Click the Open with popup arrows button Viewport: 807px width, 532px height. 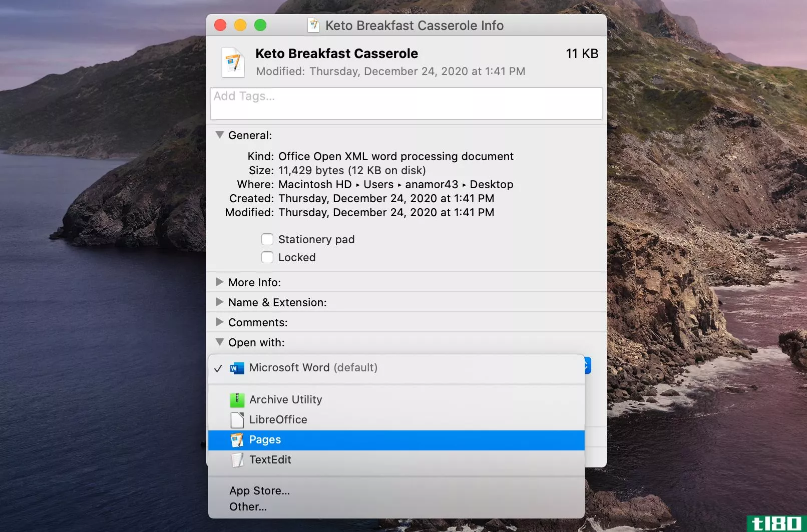(587, 366)
